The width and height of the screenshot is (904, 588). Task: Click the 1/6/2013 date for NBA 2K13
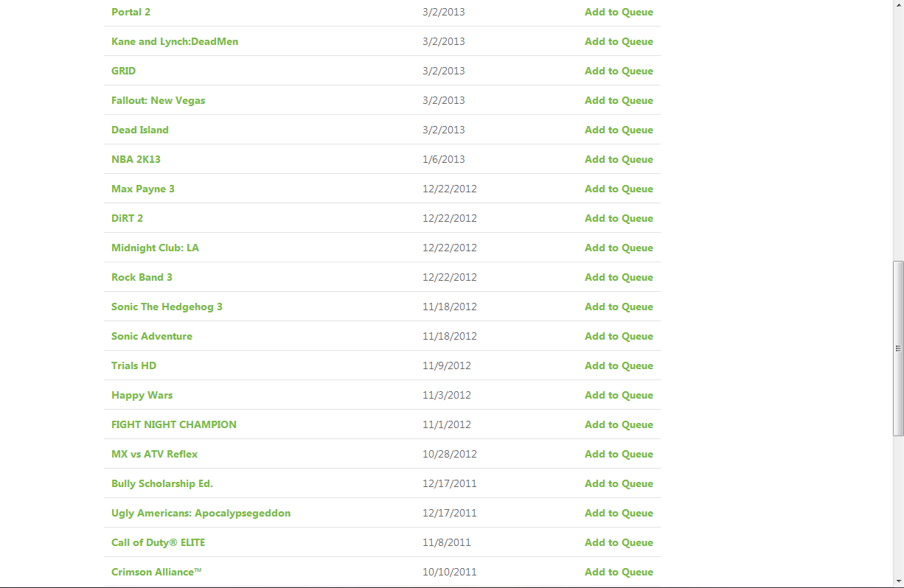[444, 159]
